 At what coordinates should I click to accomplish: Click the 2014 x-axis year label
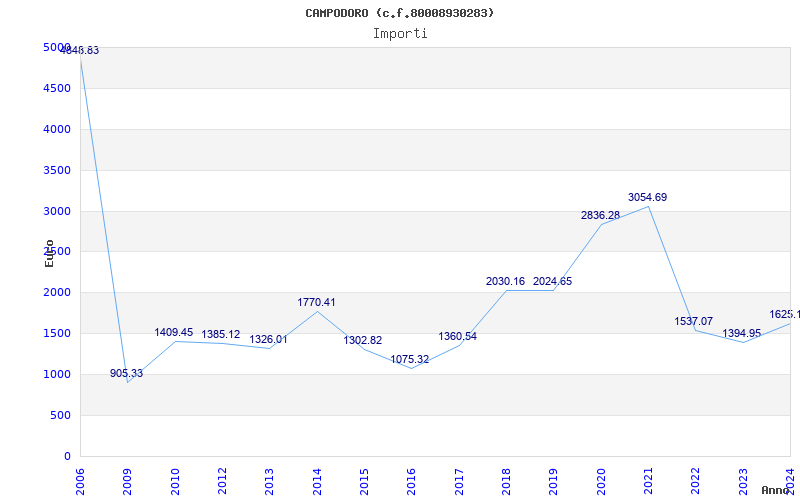pos(317,481)
